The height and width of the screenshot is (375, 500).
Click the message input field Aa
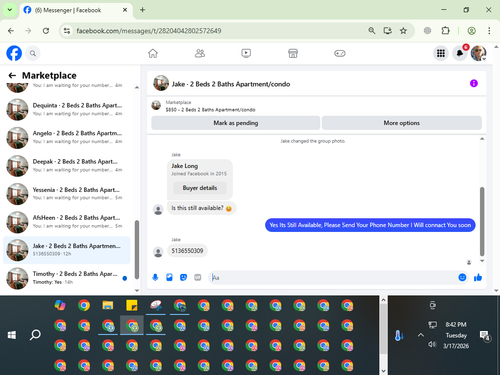[333, 277]
